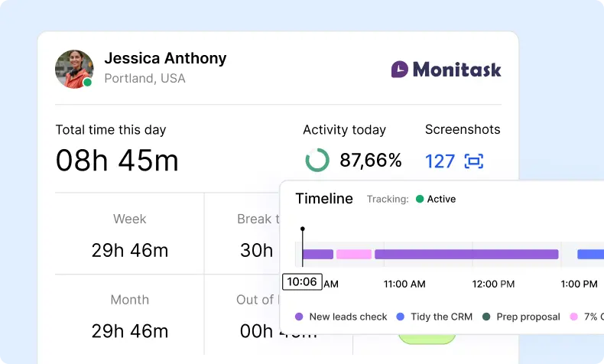This screenshot has width=604, height=364.
Task: Click the Timeline panel heading
Action: [324, 198]
